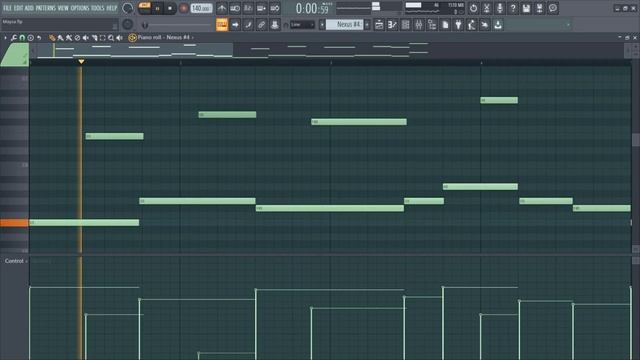Click the record button
The height and width of the screenshot is (360, 640).
pyautogui.click(x=184, y=8)
